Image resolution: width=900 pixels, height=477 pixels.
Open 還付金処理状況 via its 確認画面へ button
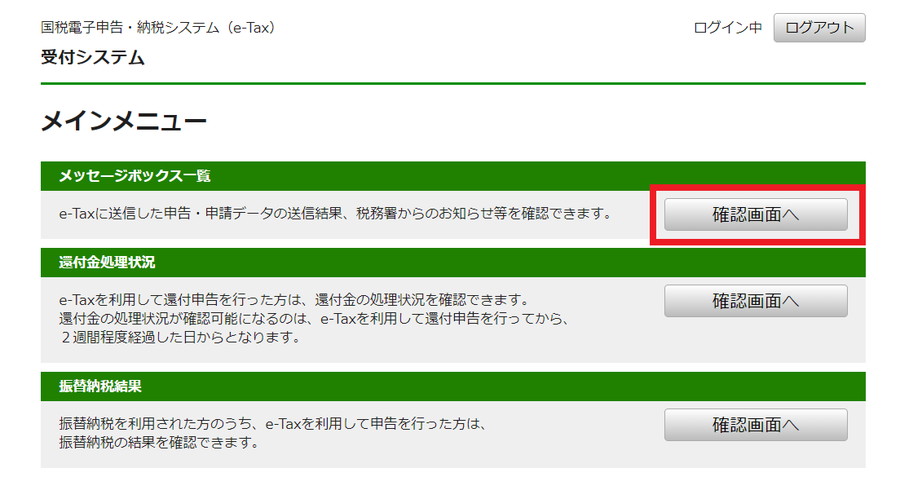click(x=755, y=301)
